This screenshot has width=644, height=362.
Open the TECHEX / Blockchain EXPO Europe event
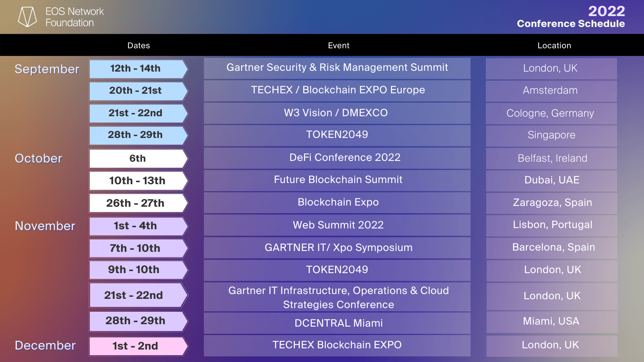(337, 90)
